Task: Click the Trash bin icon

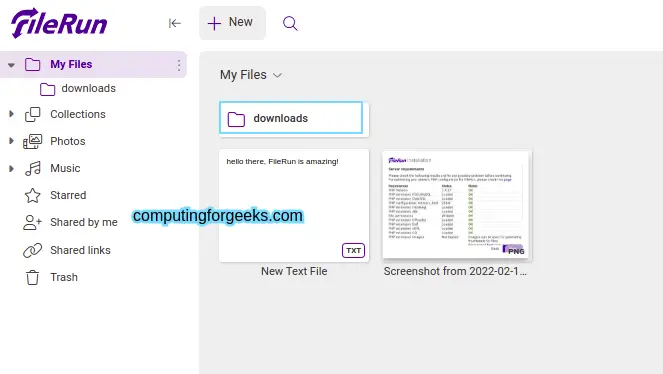Action: (33, 278)
